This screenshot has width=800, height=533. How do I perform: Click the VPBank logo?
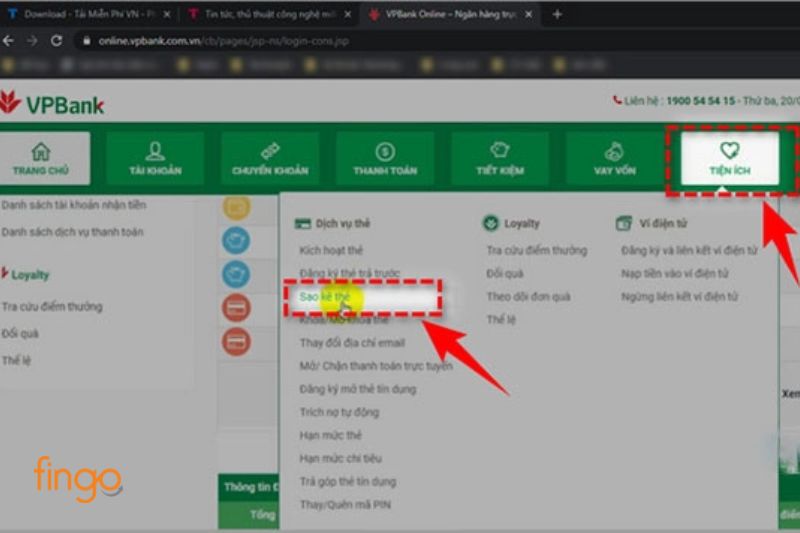tap(52, 104)
